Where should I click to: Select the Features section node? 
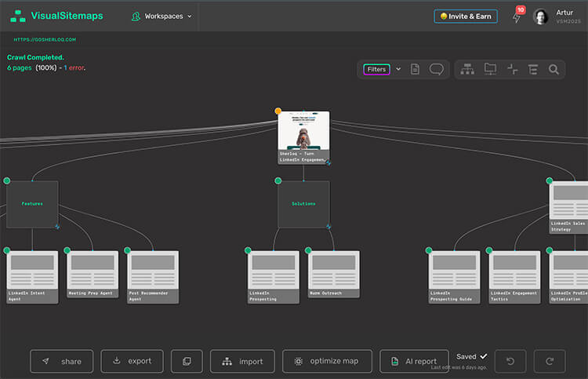click(32, 204)
